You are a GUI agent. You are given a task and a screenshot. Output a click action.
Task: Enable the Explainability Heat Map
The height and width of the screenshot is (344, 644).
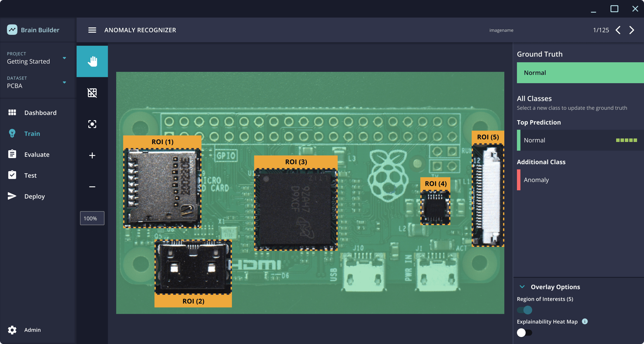(525, 332)
